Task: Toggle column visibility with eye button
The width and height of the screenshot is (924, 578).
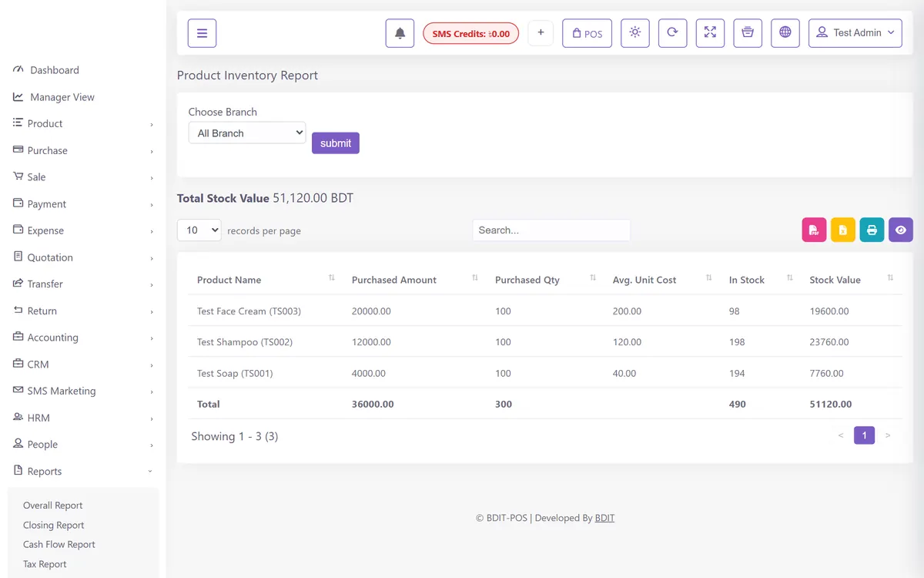Action: 901,230
